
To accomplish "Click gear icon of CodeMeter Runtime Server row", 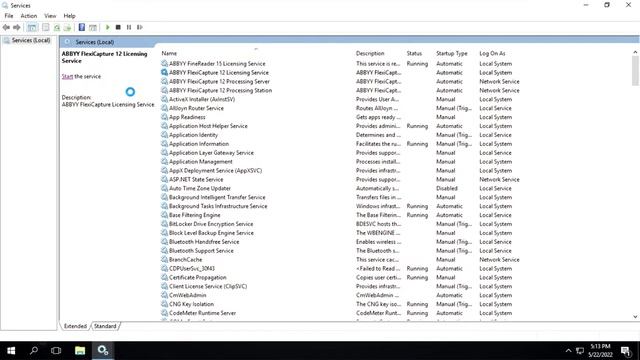I will (164, 313).
